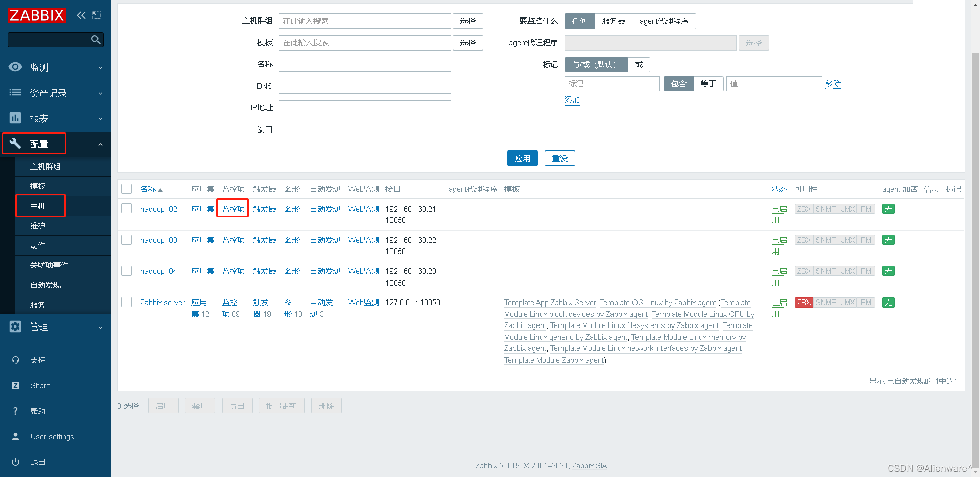Open 动作 in the configuration menu
980x477 pixels.
(x=63, y=246)
